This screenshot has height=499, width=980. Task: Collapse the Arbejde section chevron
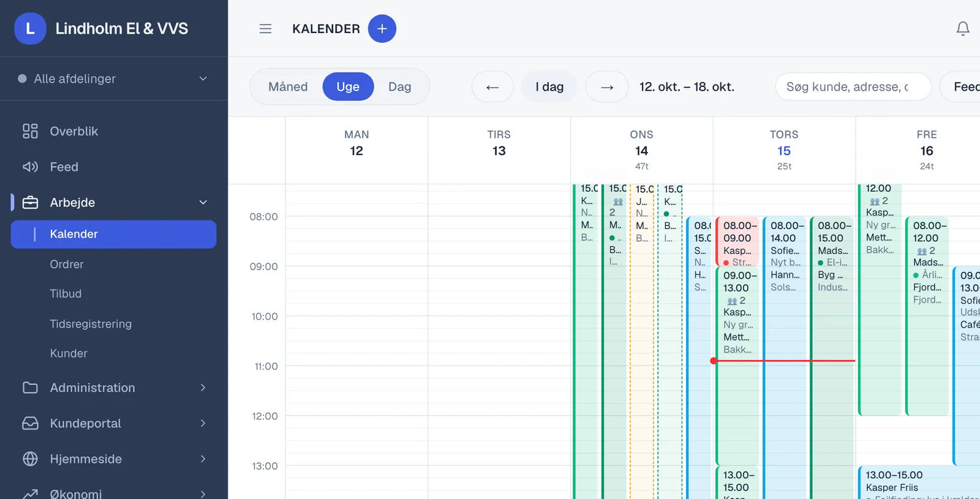[x=203, y=203]
